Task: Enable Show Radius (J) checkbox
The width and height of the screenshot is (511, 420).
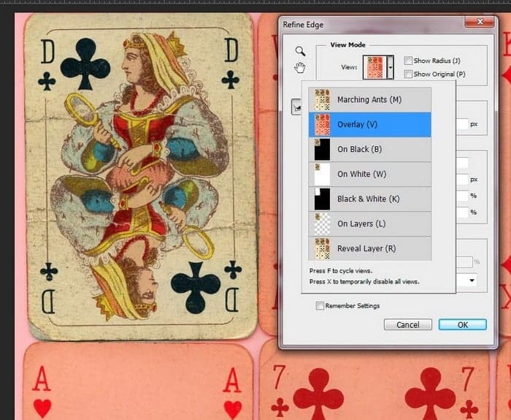Action: (408, 61)
